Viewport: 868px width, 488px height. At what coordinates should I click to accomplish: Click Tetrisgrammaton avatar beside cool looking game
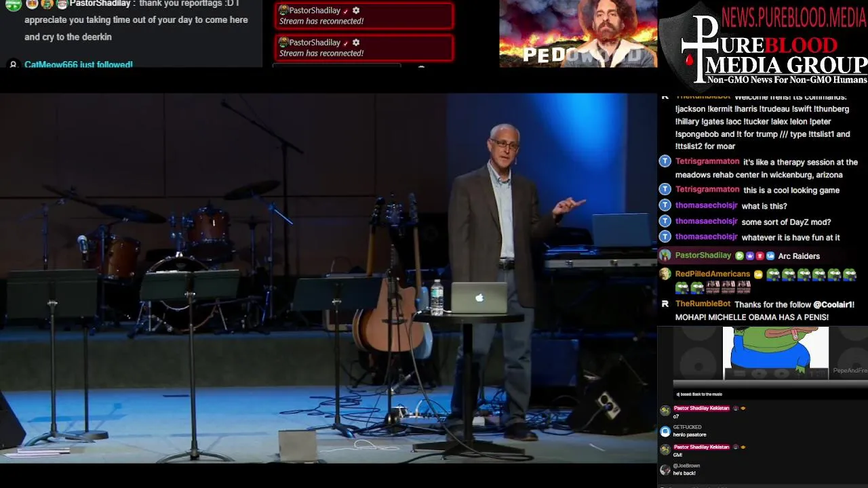[665, 190]
